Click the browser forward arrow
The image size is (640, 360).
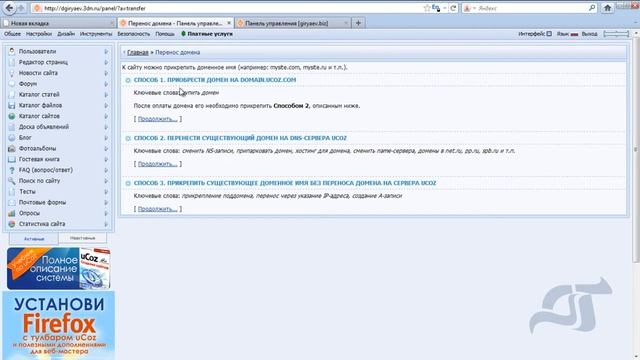21,8
